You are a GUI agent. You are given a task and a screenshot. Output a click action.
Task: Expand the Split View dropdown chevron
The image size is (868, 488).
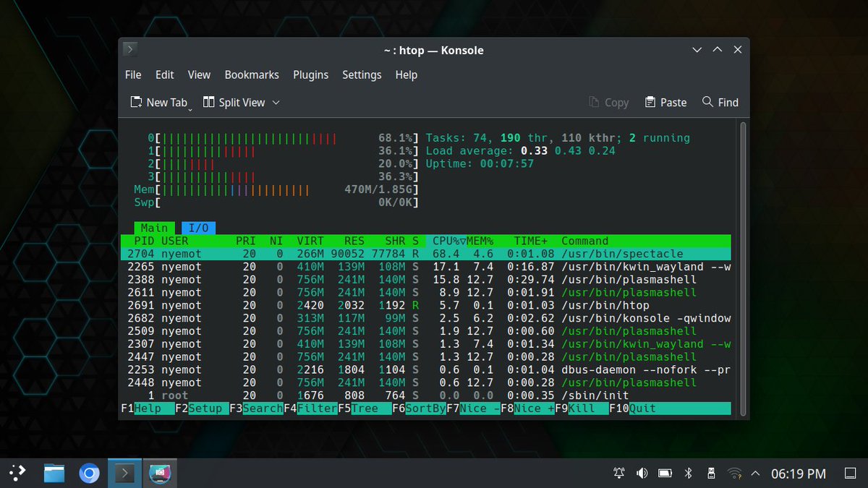pyautogui.click(x=276, y=103)
